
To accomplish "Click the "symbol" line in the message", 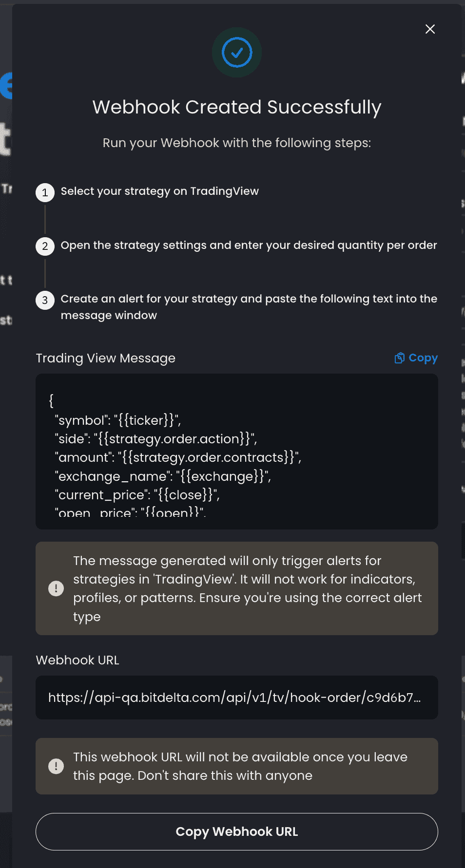I will 118,420.
